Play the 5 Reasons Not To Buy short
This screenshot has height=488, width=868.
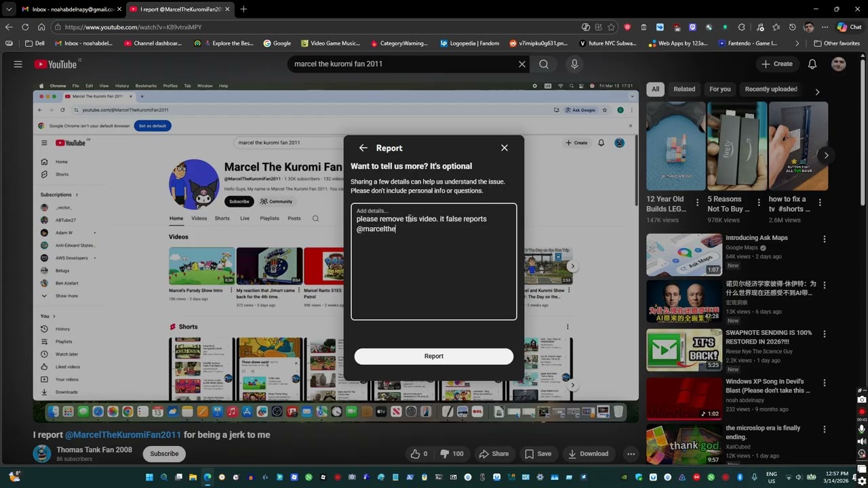pos(737,146)
